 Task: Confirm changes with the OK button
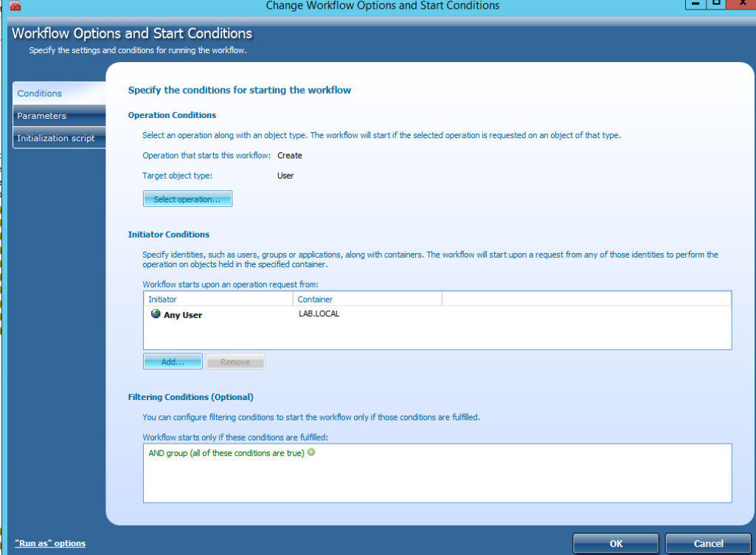click(616, 543)
